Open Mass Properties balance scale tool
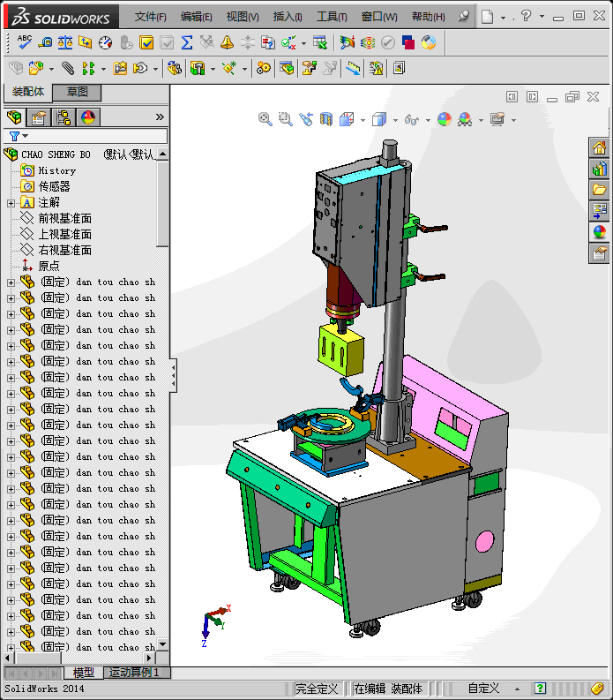 pos(65,42)
